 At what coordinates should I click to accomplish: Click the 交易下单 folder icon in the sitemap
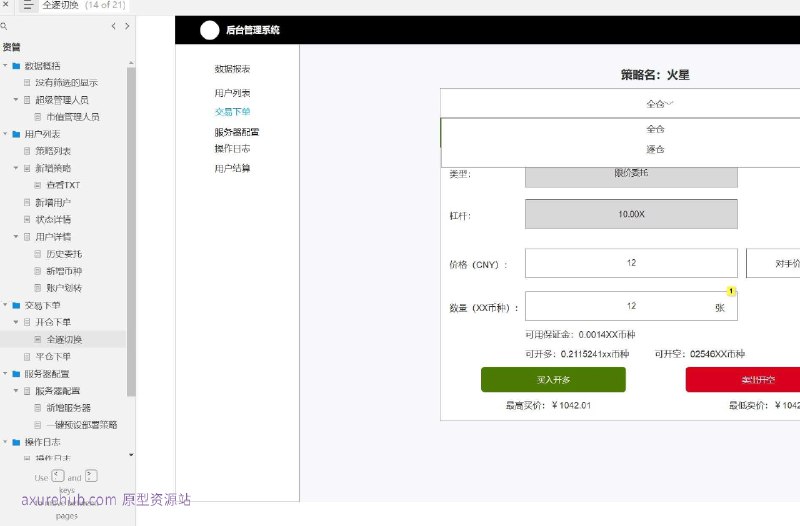pos(16,305)
